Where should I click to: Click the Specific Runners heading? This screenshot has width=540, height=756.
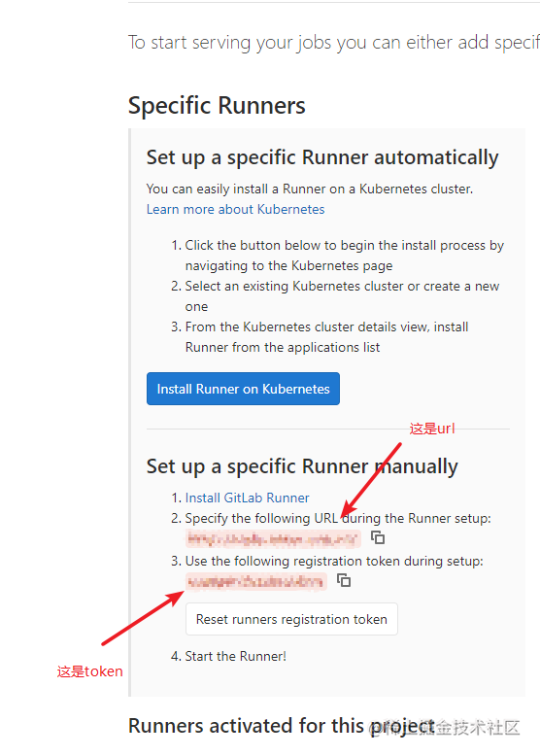click(x=217, y=106)
